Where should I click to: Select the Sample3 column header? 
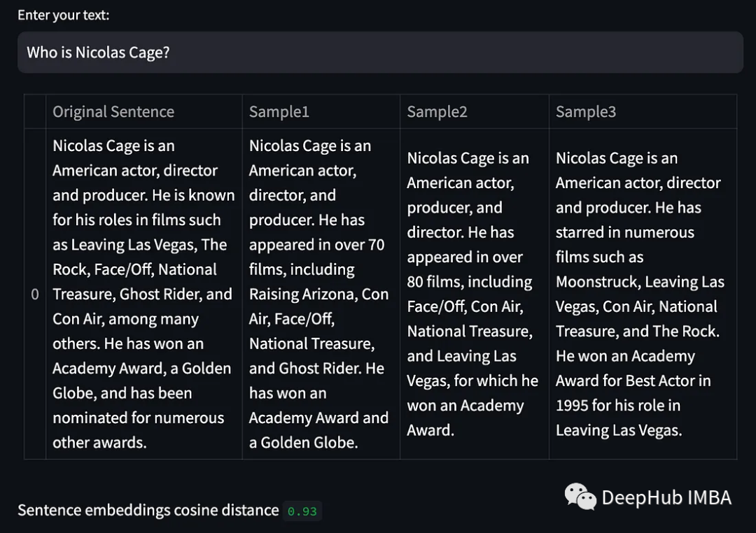(586, 112)
